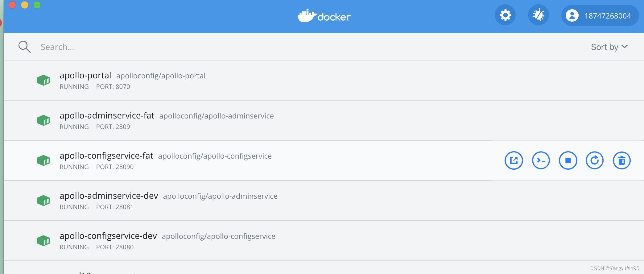Viewport: 644px width, 274px height.
Task: Click the green status strip on the left edge
Action: pyautogui.click(x=2, y=139)
